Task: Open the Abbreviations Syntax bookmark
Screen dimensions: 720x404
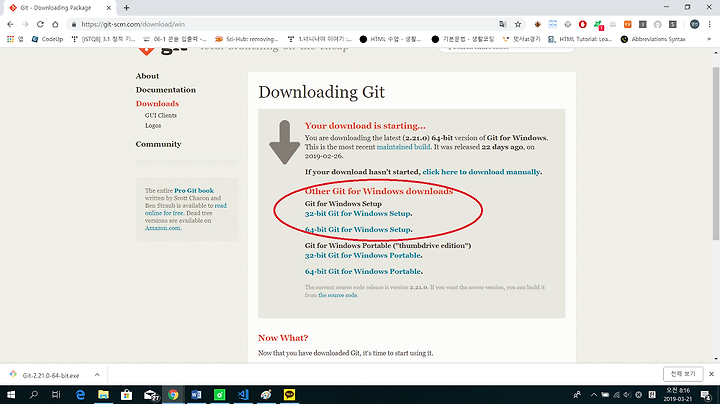Action: [653, 39]
